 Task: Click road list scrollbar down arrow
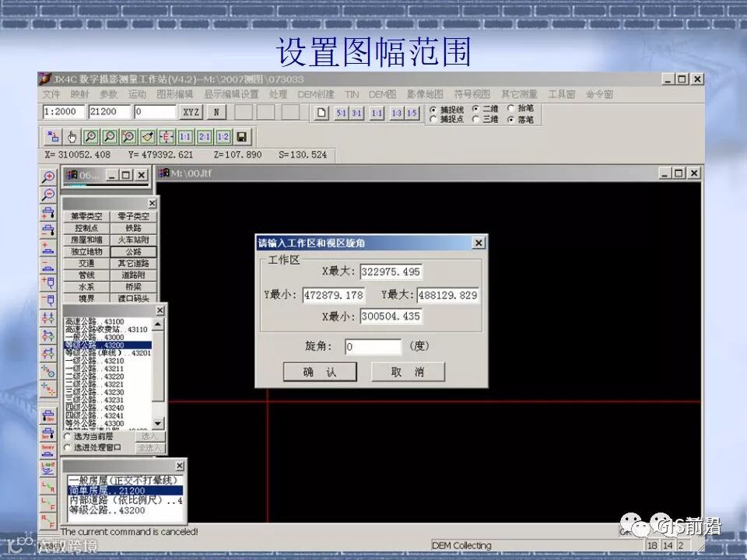[x=158, y=423]
